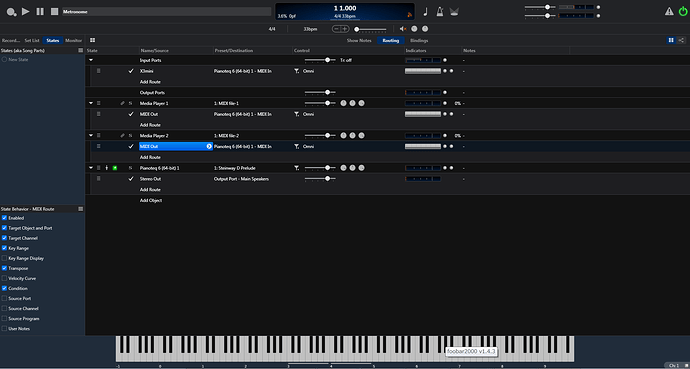Click the state icon S on Pianoteq row
This screenshot has height=369, width=690.
pyautogui.click(x=130, y=168)
